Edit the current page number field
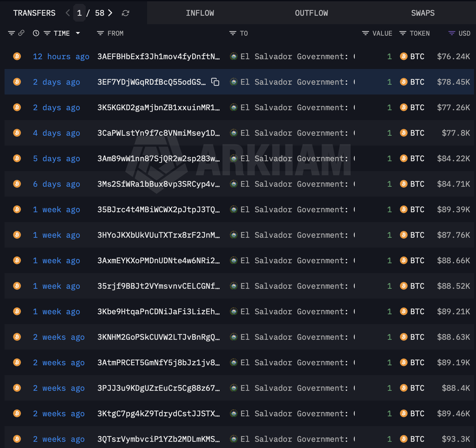The width and height of the screenshot is (476, 448). click(x=79, y=13)
